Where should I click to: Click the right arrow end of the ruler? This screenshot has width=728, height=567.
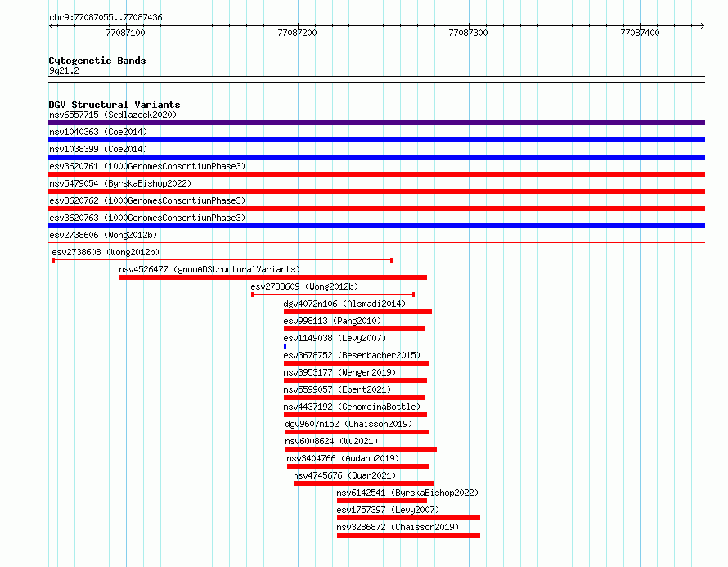pyautogui.click(x=703, y=25)
